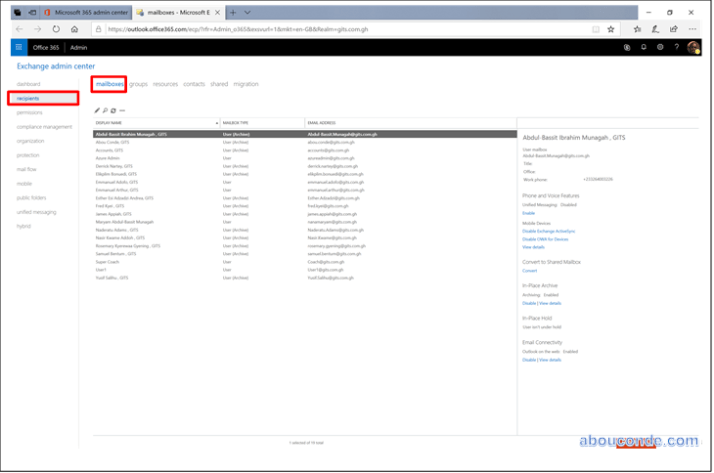Open the Office 365 app launcher waffle
Viewport: 714px width, 473px height.
click(18, 47)
